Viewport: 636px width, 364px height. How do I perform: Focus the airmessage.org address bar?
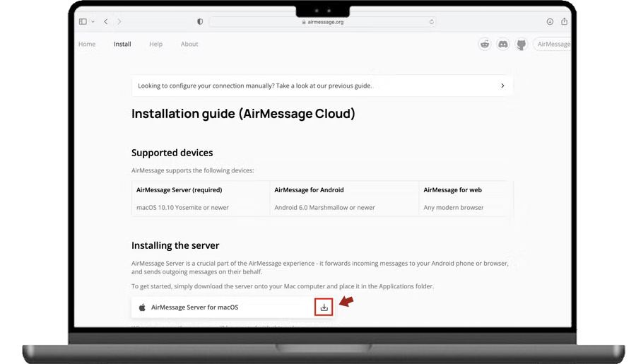click(x=323, y=22)
